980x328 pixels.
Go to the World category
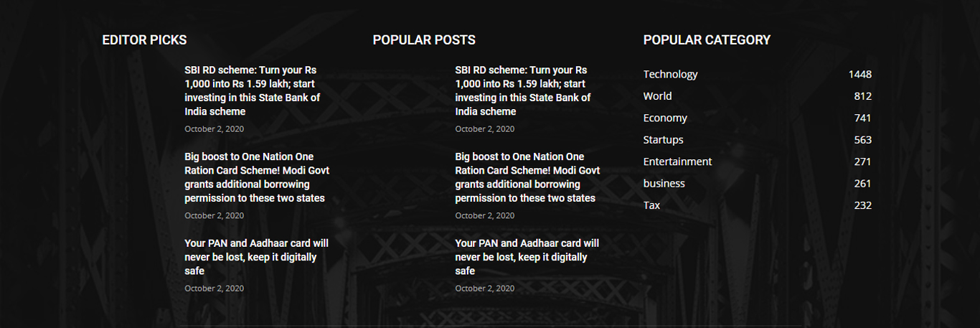[657, 96]
